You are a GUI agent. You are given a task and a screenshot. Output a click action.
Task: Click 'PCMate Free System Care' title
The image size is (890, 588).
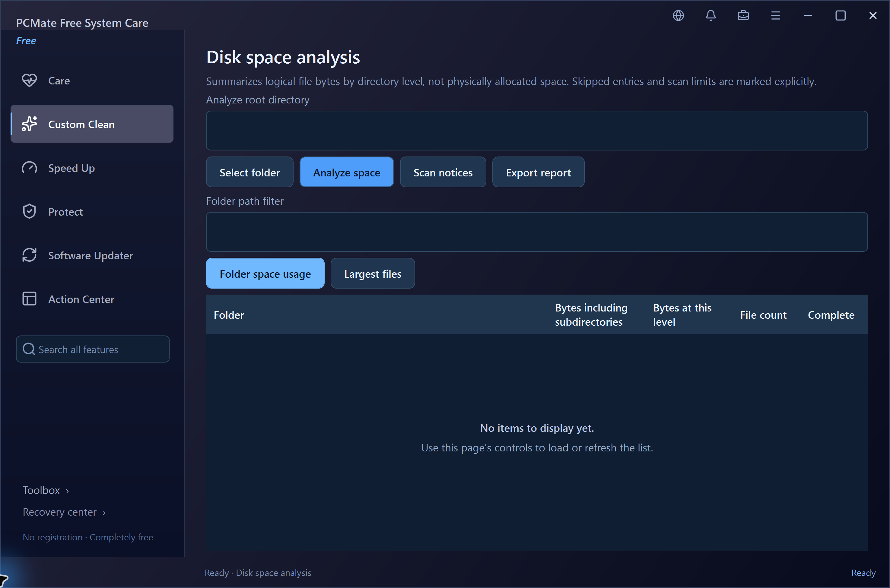tap(82, 23)
